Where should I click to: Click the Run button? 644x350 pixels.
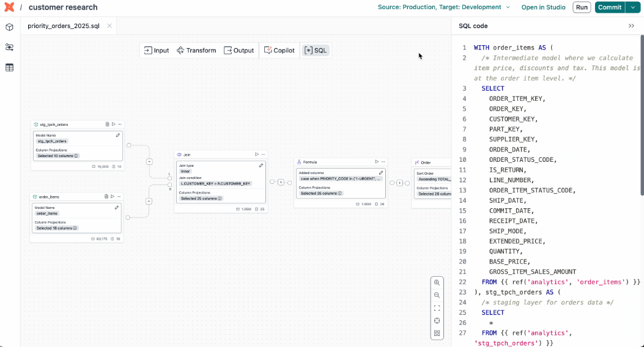pyautogui.click(x=582, y=7)
